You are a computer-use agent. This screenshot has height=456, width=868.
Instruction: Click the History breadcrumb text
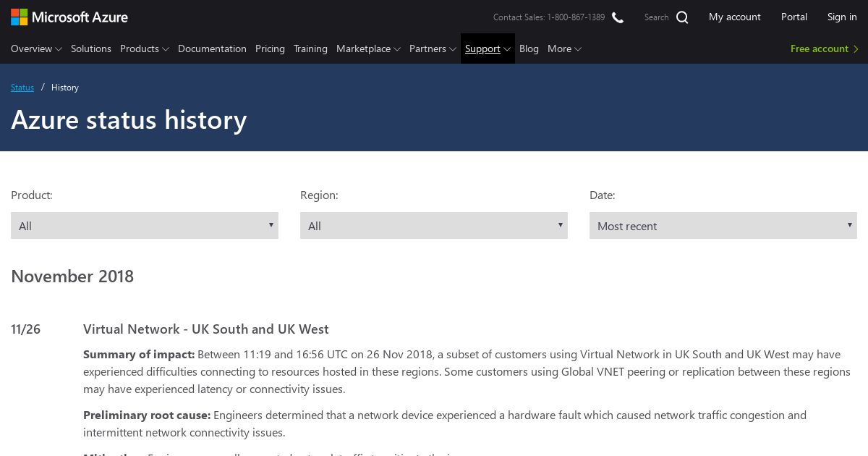(65, 88)
